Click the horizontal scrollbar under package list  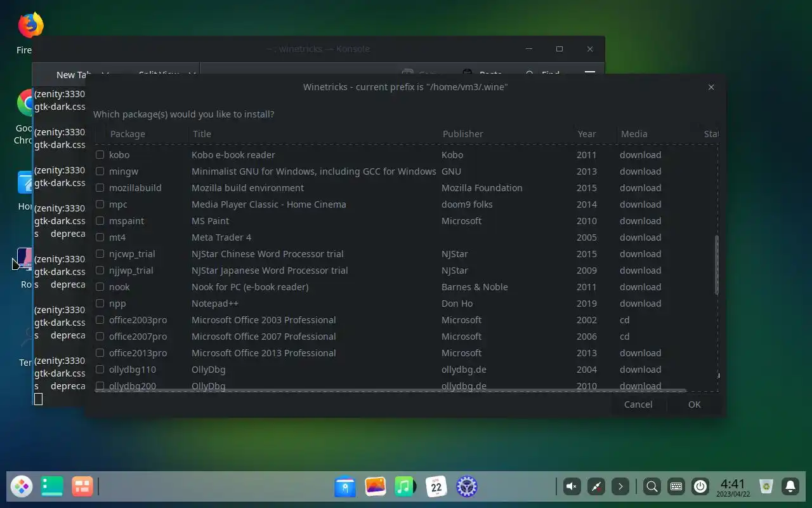(x=390, y=390)
